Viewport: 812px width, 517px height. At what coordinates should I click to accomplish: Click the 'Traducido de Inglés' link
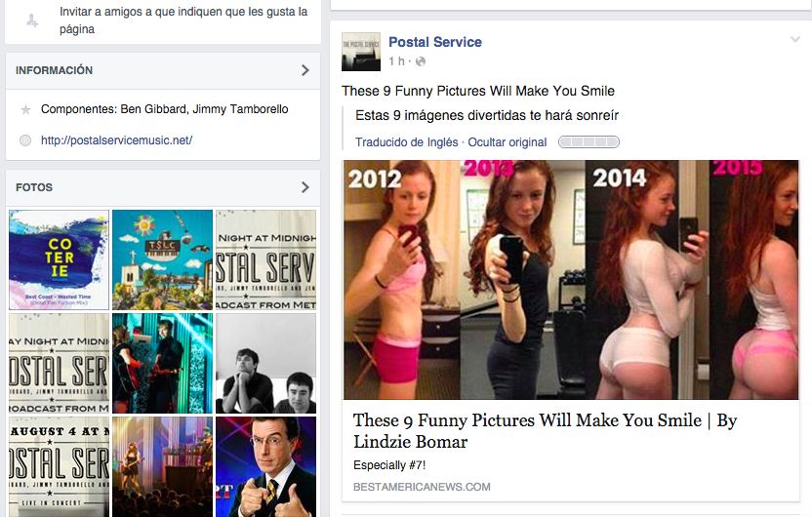tap(406, 141)
